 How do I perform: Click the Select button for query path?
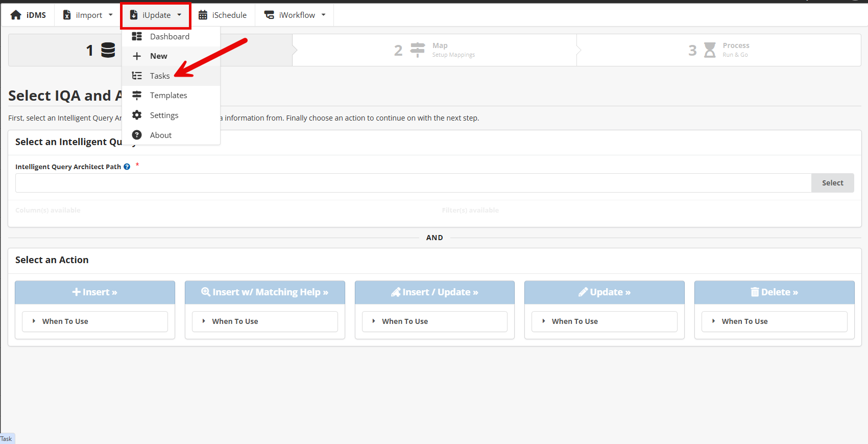tap(832, 183)
